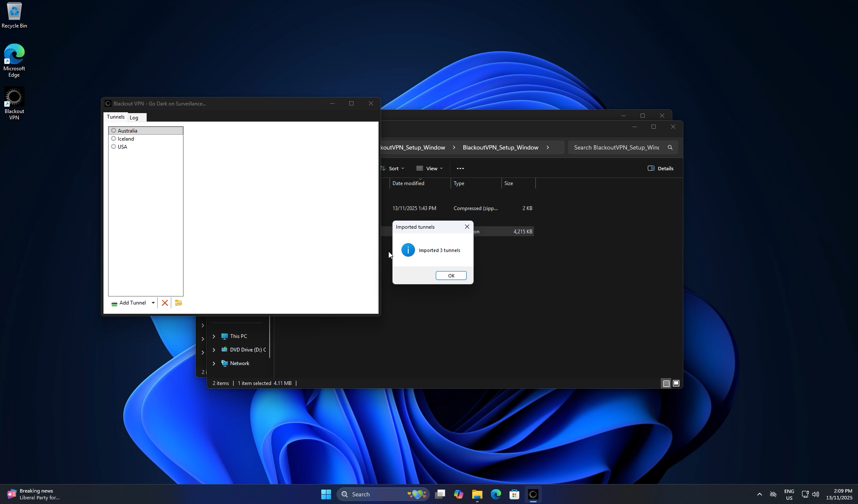The width and height of the screenshot is (858, 504).
Task: Open File Explorer from the taskbar
Action: pyautogui.click(x=476, y=494)
